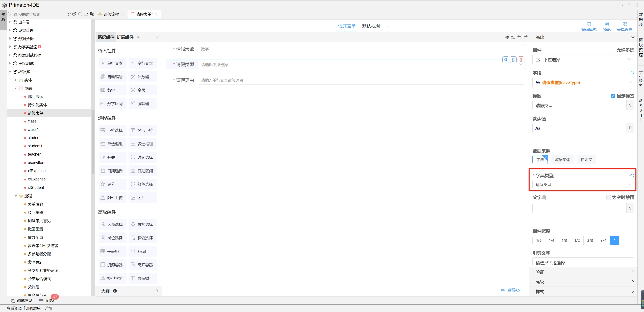
Task: Enable the 允许多选 checkbox
Action: (613, 50)
